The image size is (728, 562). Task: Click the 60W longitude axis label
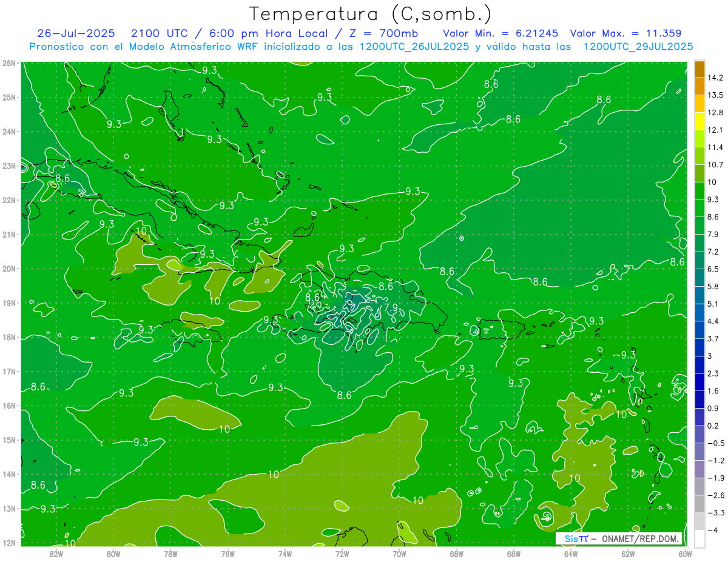point(686,554)
